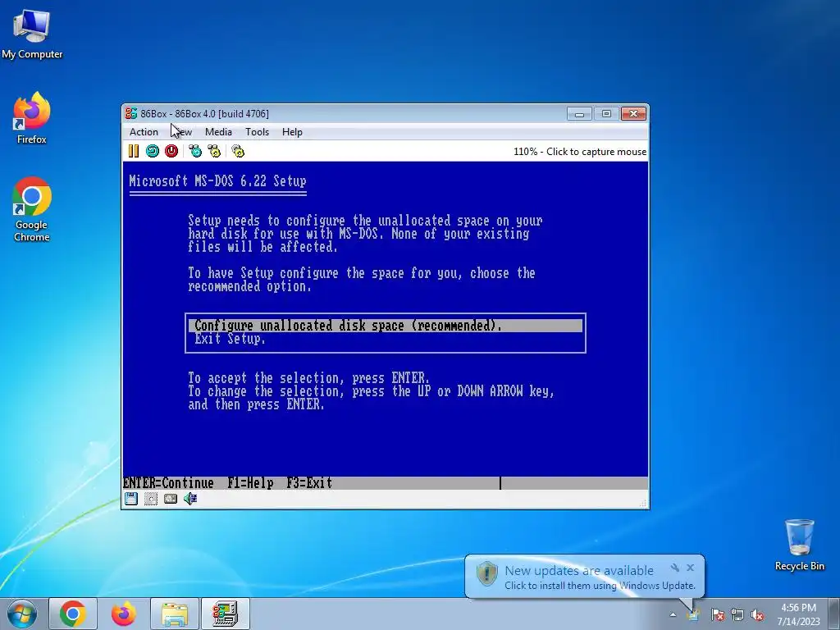Screen dimensions: 840x630
Task: Pause the emulated machine with the pause icon
Action: pyautogui.click(x=134, y=152)
